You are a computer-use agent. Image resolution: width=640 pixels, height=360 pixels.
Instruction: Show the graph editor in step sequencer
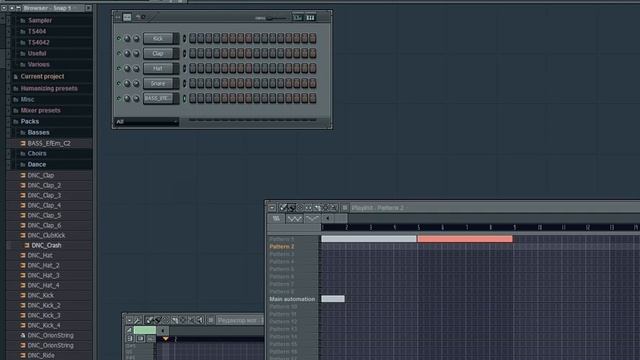tap(298, 18)
